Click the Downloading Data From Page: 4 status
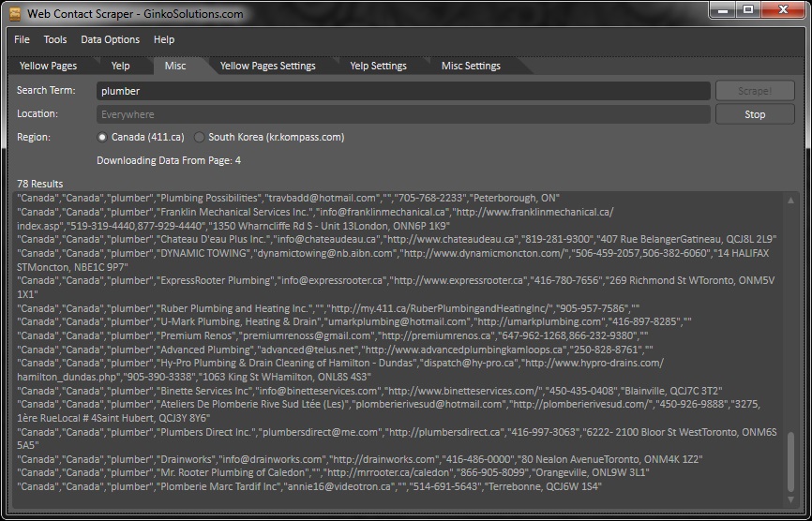This screenshot has height=521, width=812. (169, 160)
